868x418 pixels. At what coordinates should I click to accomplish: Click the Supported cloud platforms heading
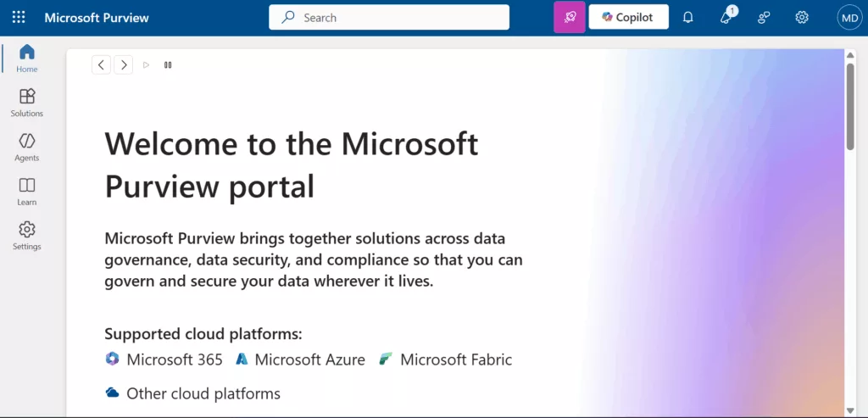[203, 334]
